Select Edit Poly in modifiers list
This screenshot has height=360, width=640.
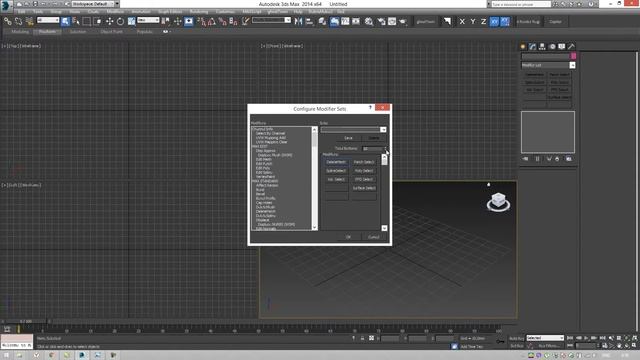(x=263, y=168)
